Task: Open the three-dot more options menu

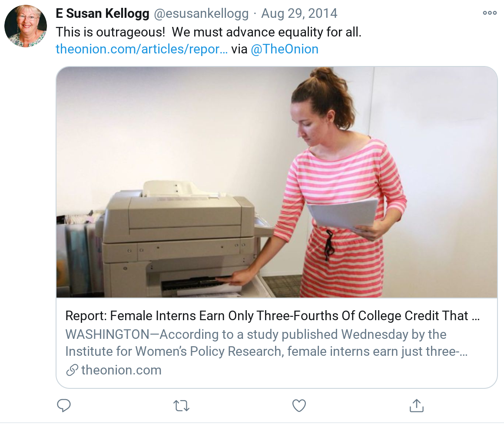Action: tap(490, 13)
